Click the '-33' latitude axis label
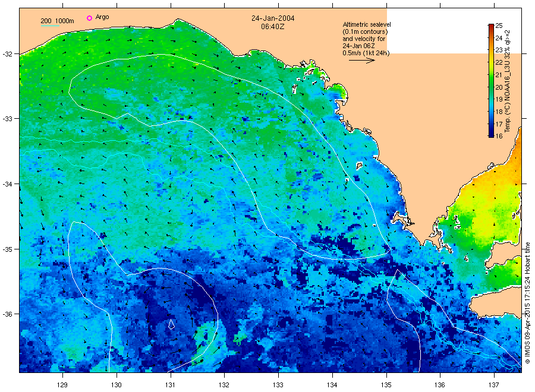Viewport: 535px width, 392px height. (7, 119)
